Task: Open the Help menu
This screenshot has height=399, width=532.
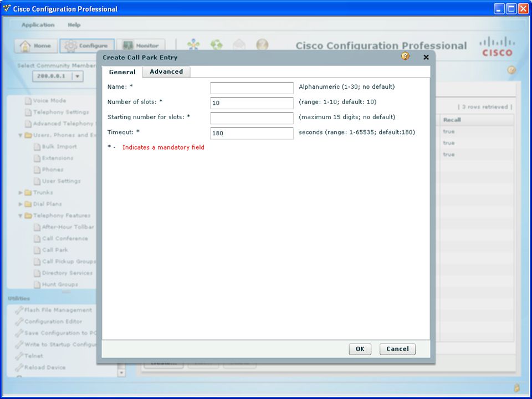Action: coord(74,25)
